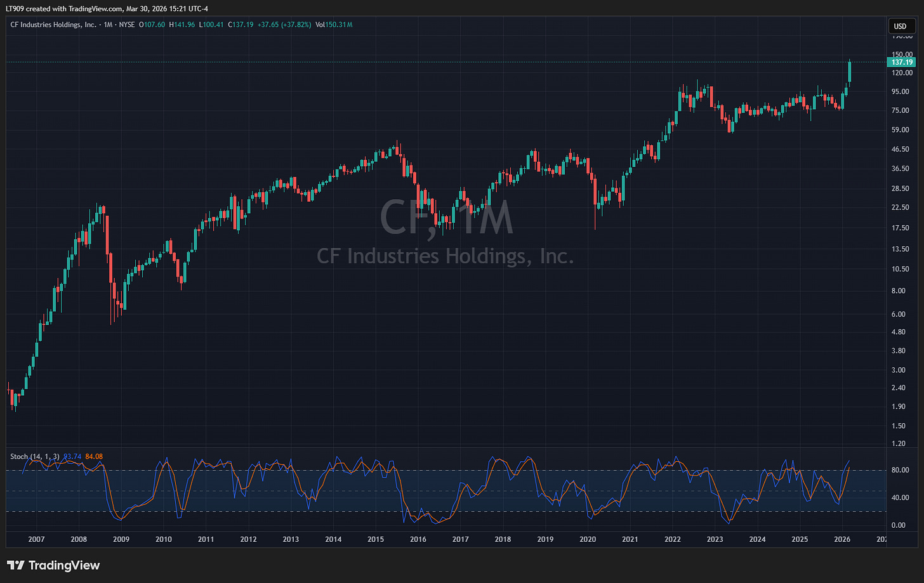This screenshot has height=583, width=924.
Task: Click the 2016 label on time axis
Action: (418, 539)
